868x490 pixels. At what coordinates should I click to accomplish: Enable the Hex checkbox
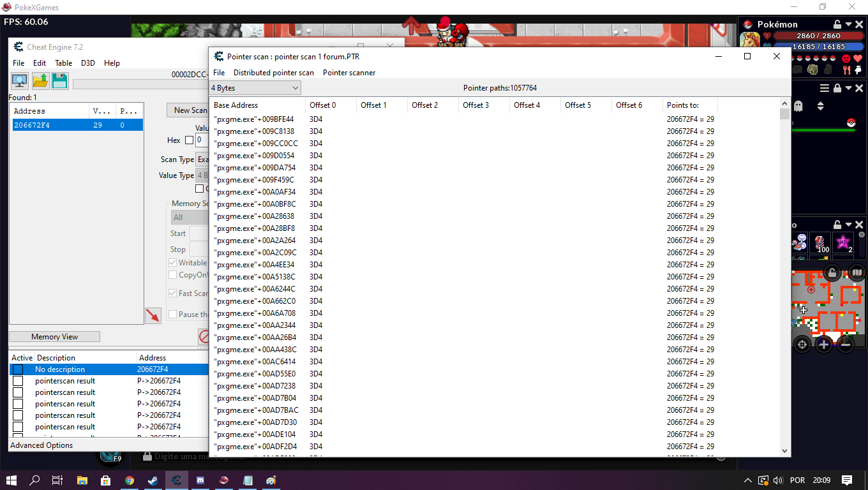pos(189,140)
